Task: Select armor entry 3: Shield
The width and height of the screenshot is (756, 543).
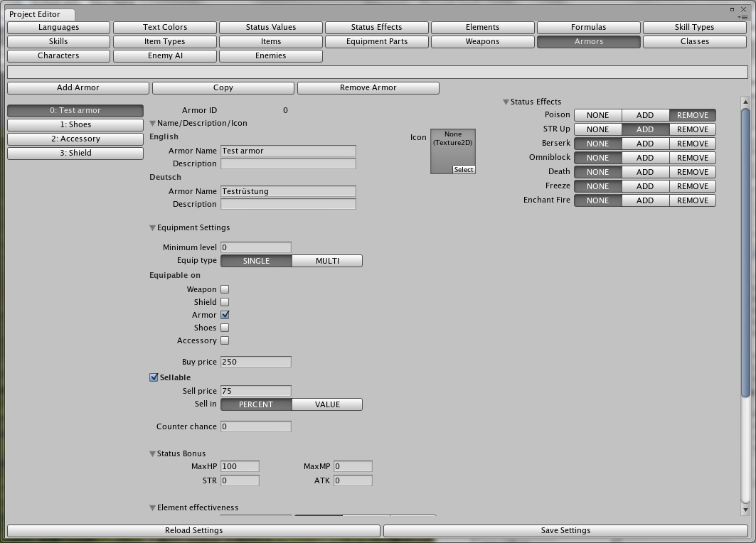Action: click(75, 154)
